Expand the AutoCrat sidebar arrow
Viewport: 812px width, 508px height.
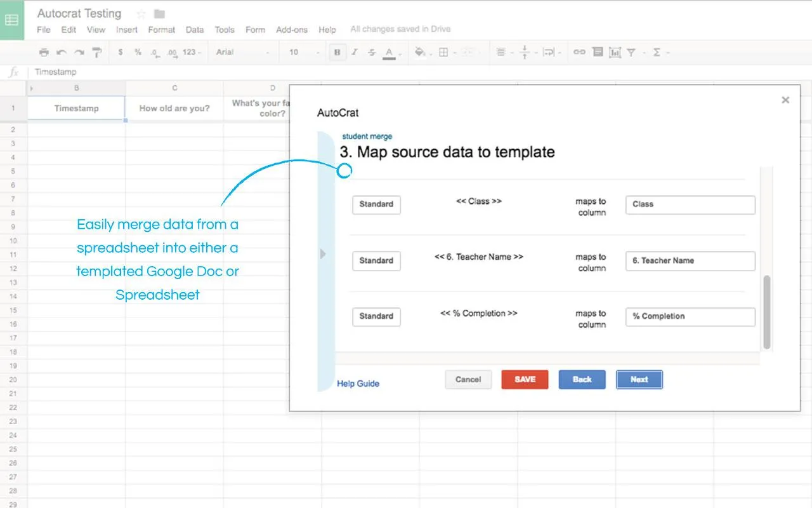323,254
